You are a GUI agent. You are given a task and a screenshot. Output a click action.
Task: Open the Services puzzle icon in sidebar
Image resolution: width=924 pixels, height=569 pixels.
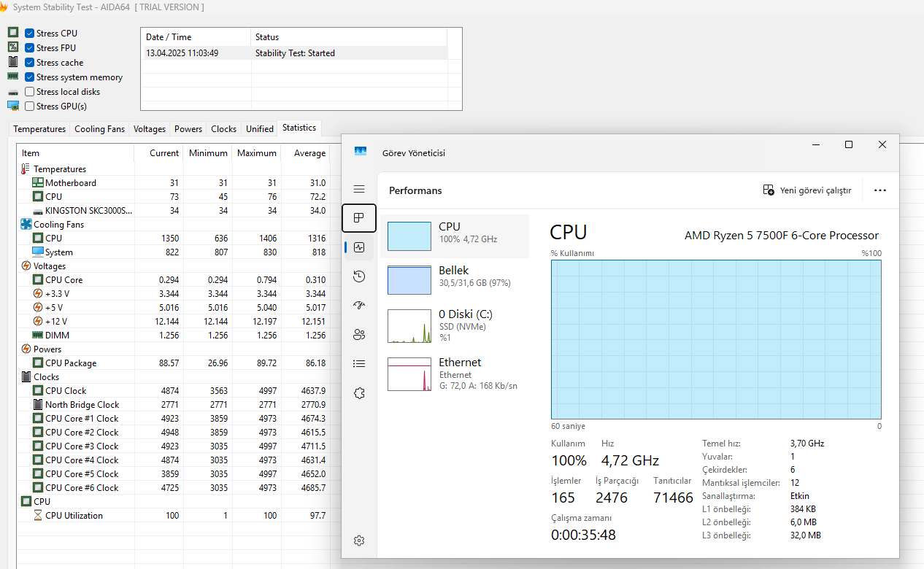point(359,393)
